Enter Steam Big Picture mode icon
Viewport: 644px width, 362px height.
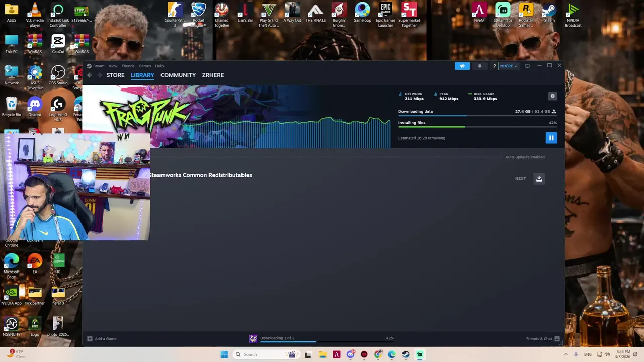527,66
